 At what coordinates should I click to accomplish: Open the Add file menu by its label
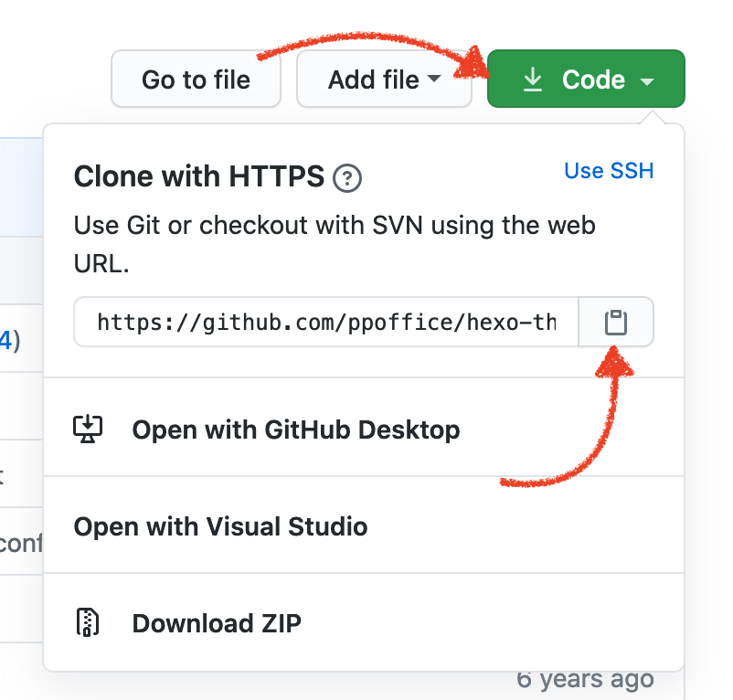(x=373, y=80)
